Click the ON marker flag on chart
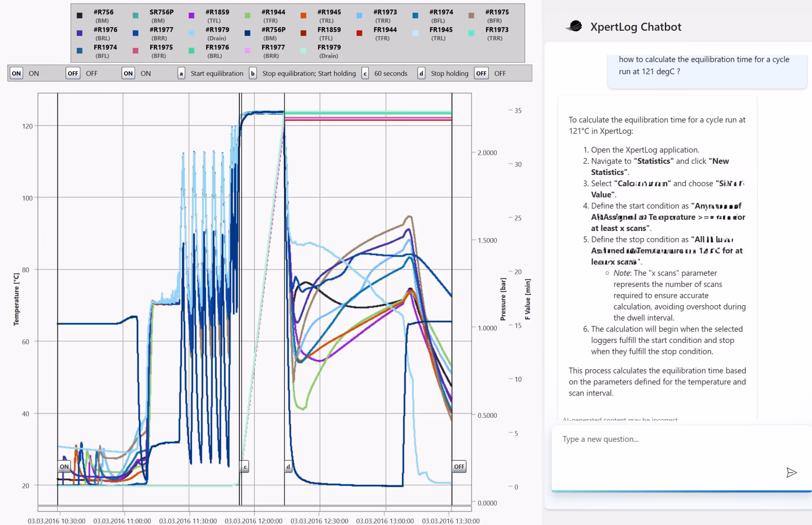The image size is (812, 525). 64,466
